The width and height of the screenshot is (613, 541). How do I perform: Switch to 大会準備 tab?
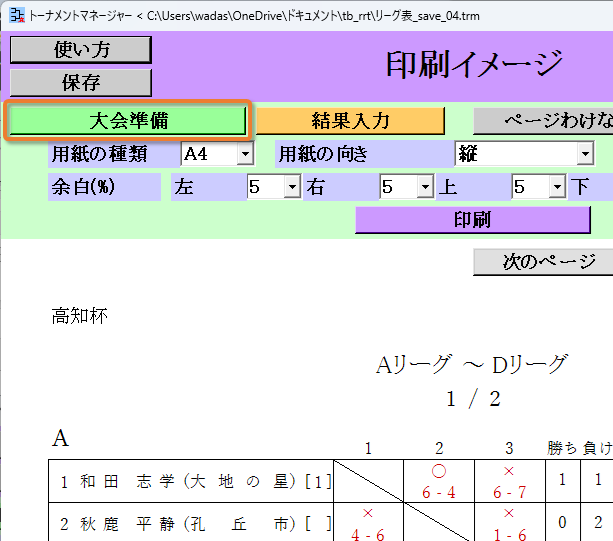coord(128,120)
